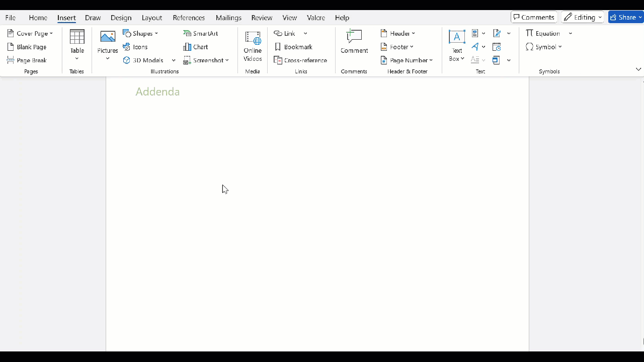Select the Insert tab
Image resolution: width=644 pixels, height=362 pixels.
click(x=66, y=18)
